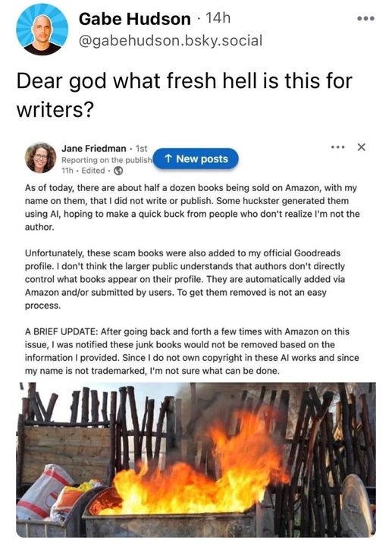Click the 1st connection badge

pos(141,149)
